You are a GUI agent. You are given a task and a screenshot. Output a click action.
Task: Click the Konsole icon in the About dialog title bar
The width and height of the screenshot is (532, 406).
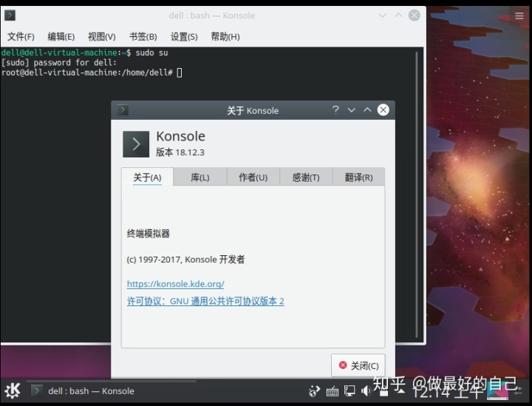pos(123,110)
